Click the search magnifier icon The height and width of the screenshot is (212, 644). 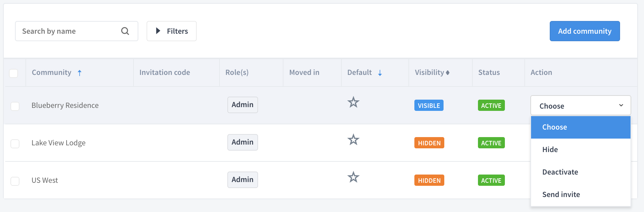pyautogui.click(x=125, y=31)
